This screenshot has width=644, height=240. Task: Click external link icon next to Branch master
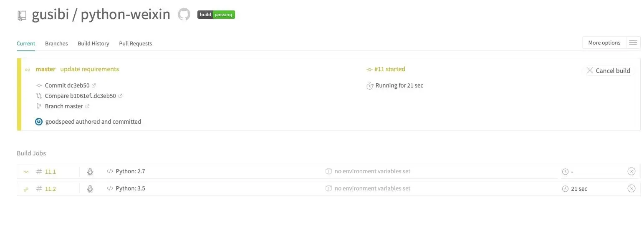point(87,106)
